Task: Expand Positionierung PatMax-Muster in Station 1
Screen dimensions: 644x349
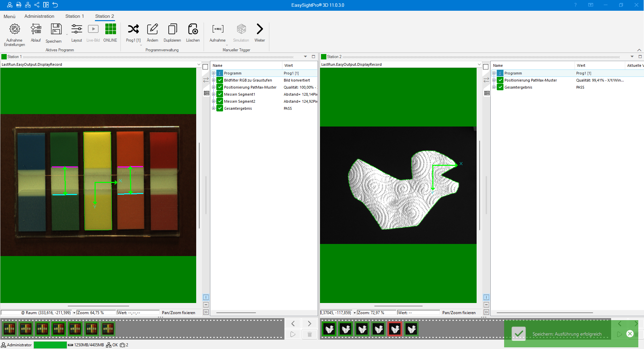Action: [214, 87]
